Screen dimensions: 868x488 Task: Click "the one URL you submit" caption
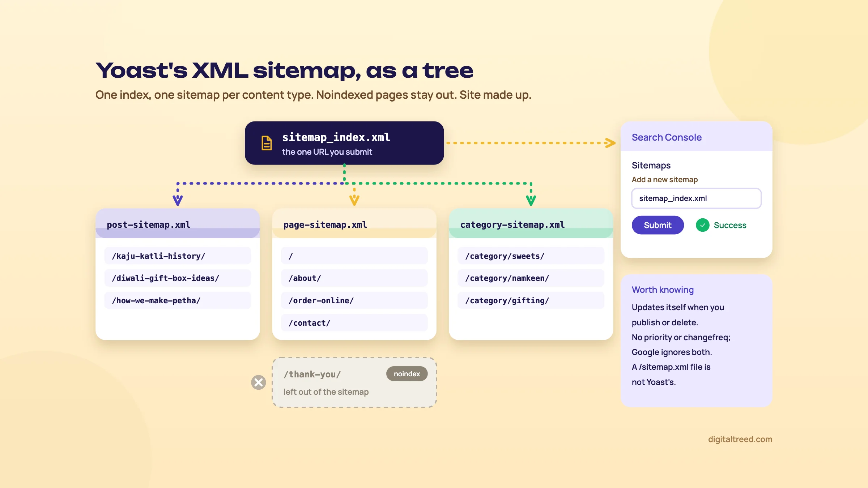[327, 152]
